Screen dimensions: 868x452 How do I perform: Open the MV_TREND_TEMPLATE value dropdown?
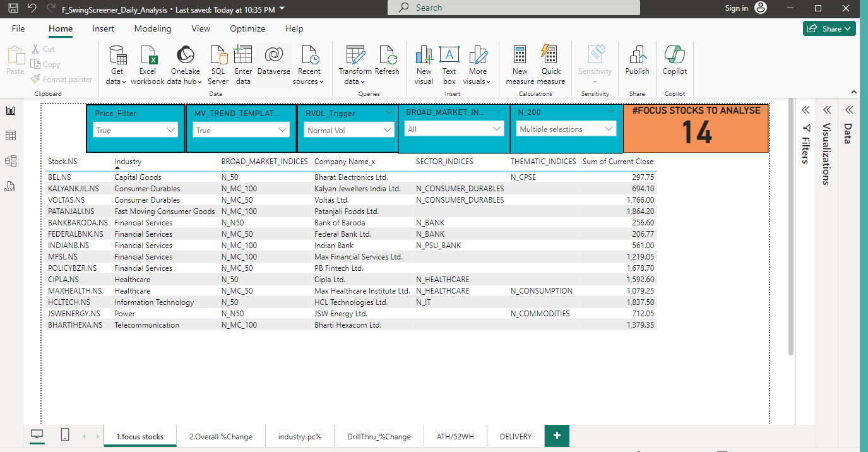point(241,130)
